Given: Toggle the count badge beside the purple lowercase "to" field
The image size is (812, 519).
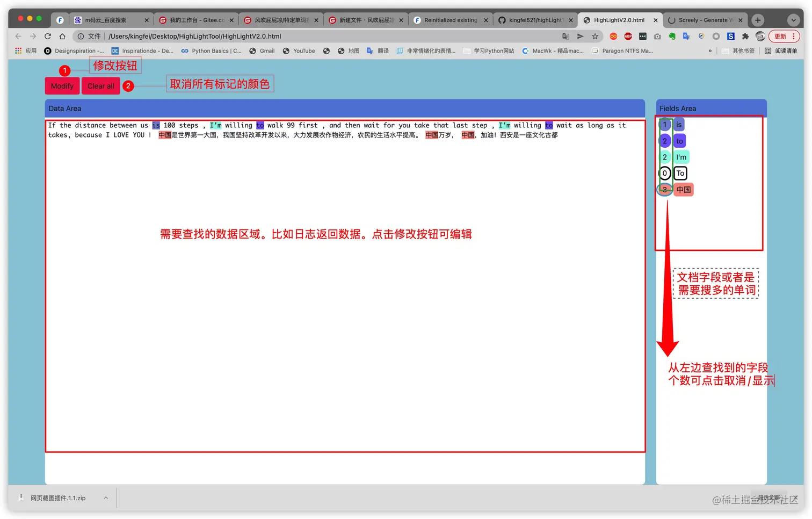Looking at the screenshot, I should tap(665, 141).
